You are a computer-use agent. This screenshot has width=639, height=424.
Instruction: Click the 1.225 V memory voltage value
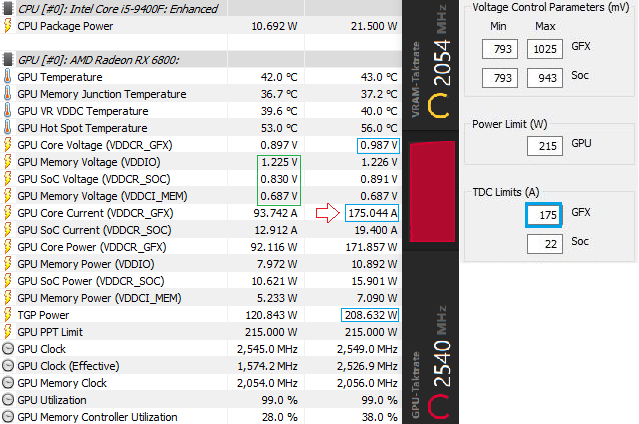pos(279,162)
